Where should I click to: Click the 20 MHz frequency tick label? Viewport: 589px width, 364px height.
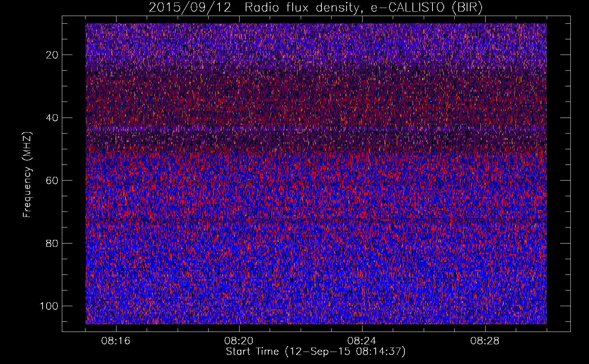(x=52, y=55)
